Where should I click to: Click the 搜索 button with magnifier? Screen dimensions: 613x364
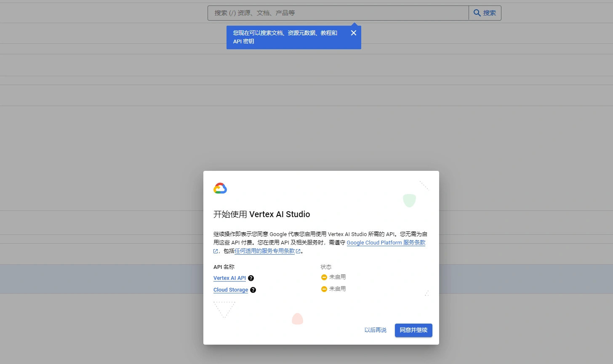(485, 13)
